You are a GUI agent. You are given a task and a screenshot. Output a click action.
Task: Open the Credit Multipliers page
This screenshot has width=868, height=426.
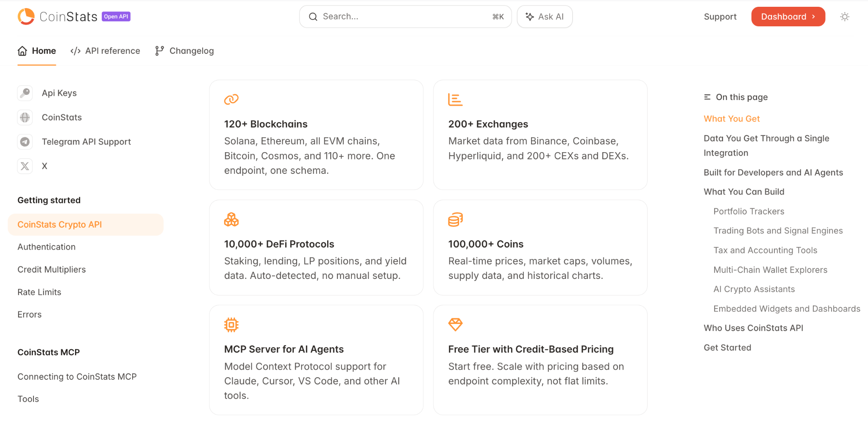click(x=52, y=270)
